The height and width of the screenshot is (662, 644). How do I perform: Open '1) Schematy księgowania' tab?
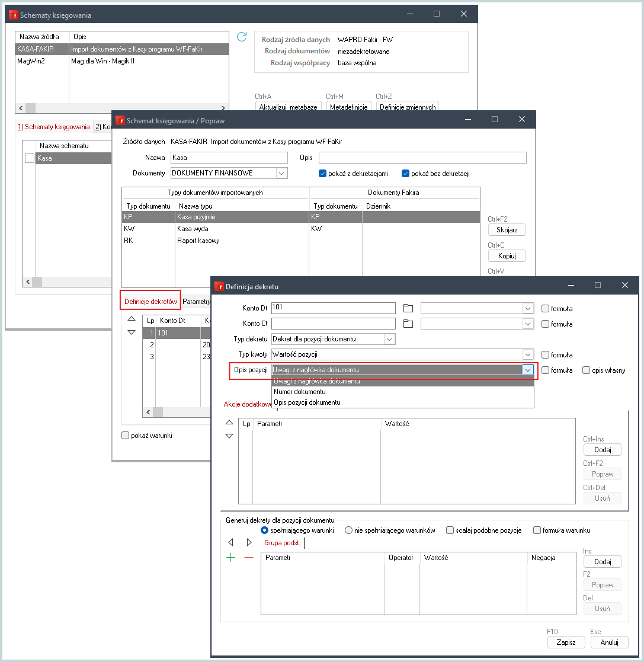(53, 127)
